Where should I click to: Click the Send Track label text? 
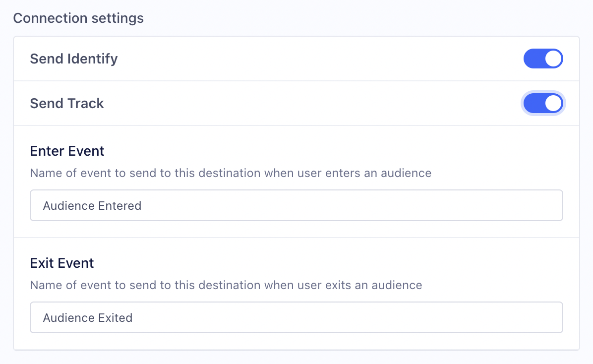pos(67,103)
